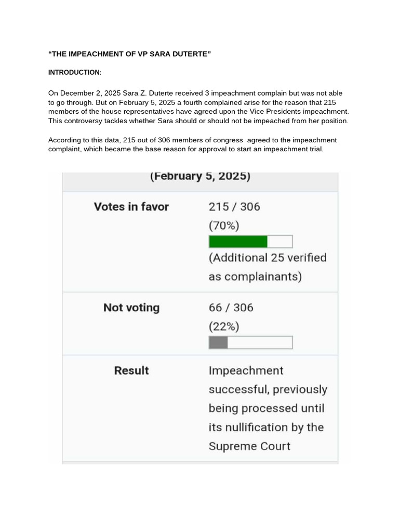Image resolution: width=399 pixels, height=532 pixels.
Task: Click the paragraph starting "According to this data"
Action: pos(192,144)
